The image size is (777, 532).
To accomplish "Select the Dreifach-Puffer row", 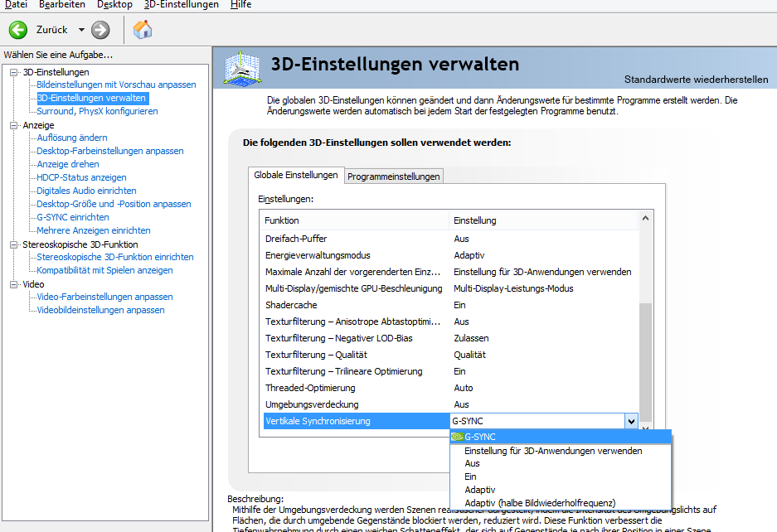I will pos(450,239).
